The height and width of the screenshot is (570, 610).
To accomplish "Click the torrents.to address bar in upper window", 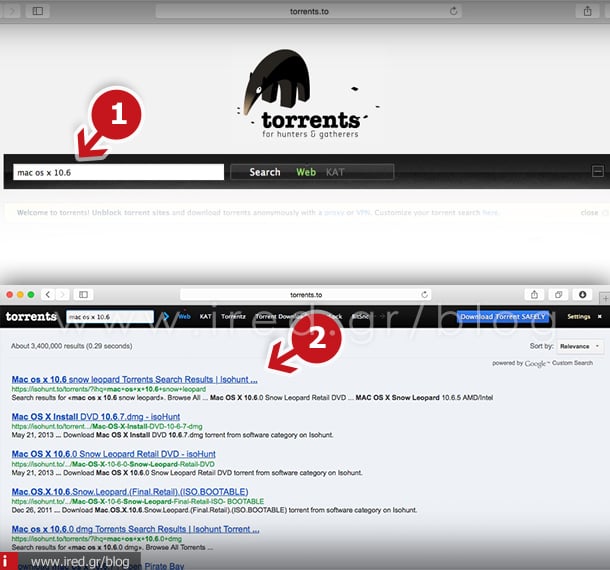I will click(309, 11).
